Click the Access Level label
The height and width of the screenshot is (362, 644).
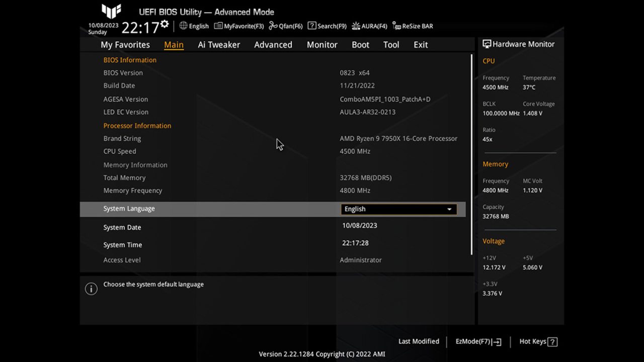click(122, 260)
